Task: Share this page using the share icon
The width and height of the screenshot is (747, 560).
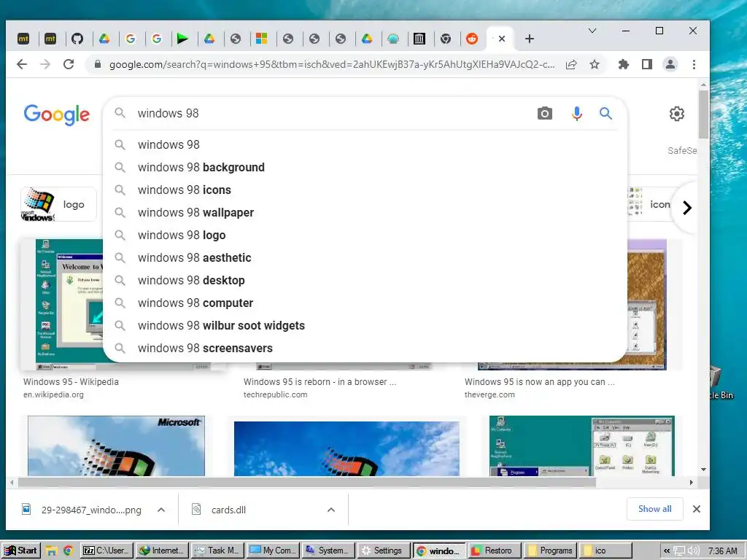Action: [x=571, y=64]
